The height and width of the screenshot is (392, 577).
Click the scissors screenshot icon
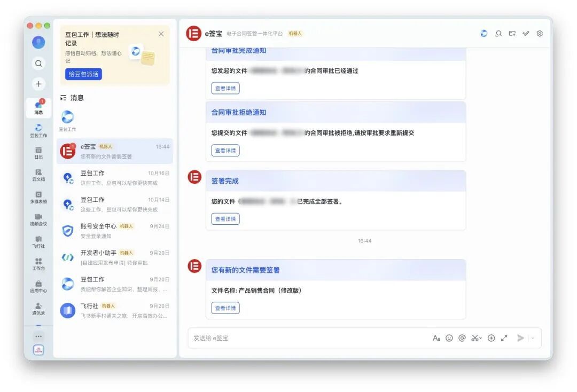[476, 338]
